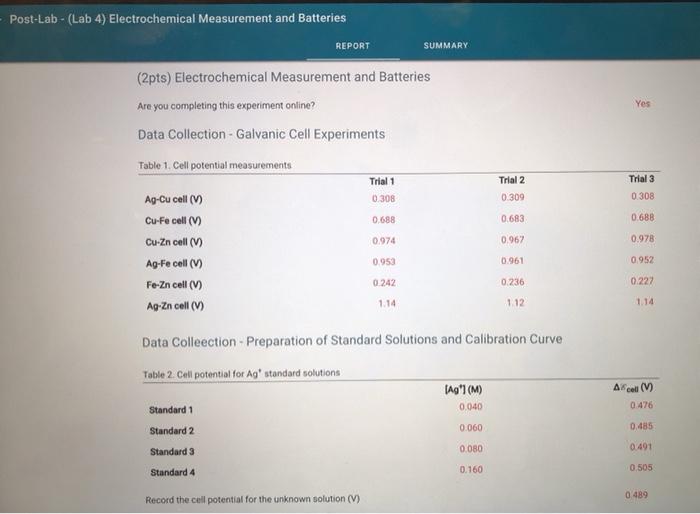The height and width of the screenshot is (514, 700).
Task: Click Standard 1 potential 0.476
Action: [641, 405]
